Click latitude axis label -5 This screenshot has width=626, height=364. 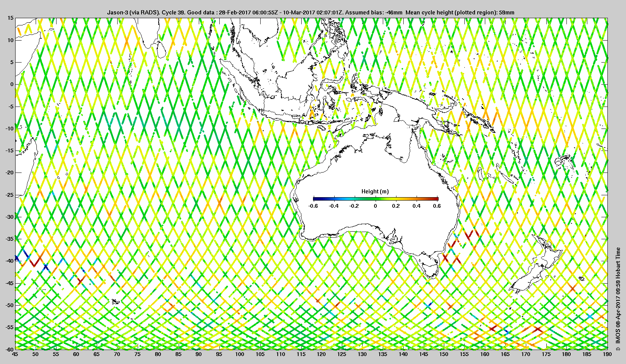(11, 107)
